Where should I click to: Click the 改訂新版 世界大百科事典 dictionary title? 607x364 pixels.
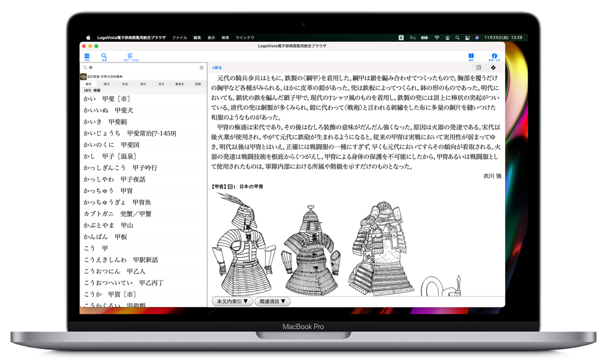point(105,76)
